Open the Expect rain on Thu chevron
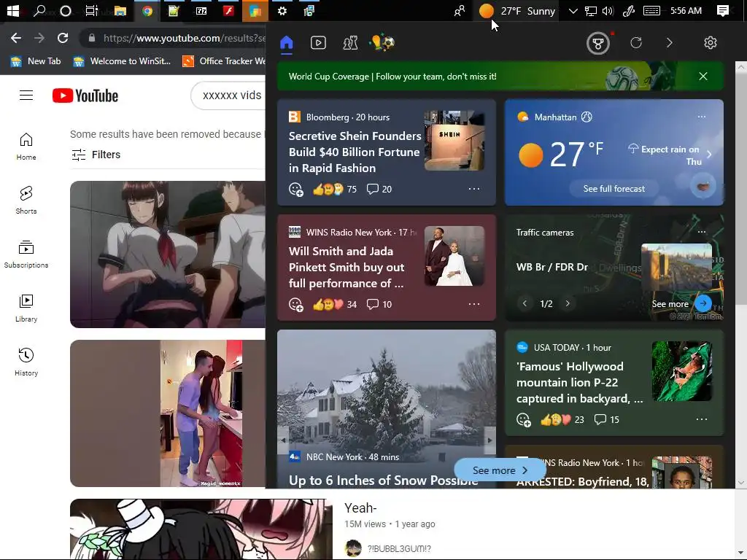 [709, 155]
